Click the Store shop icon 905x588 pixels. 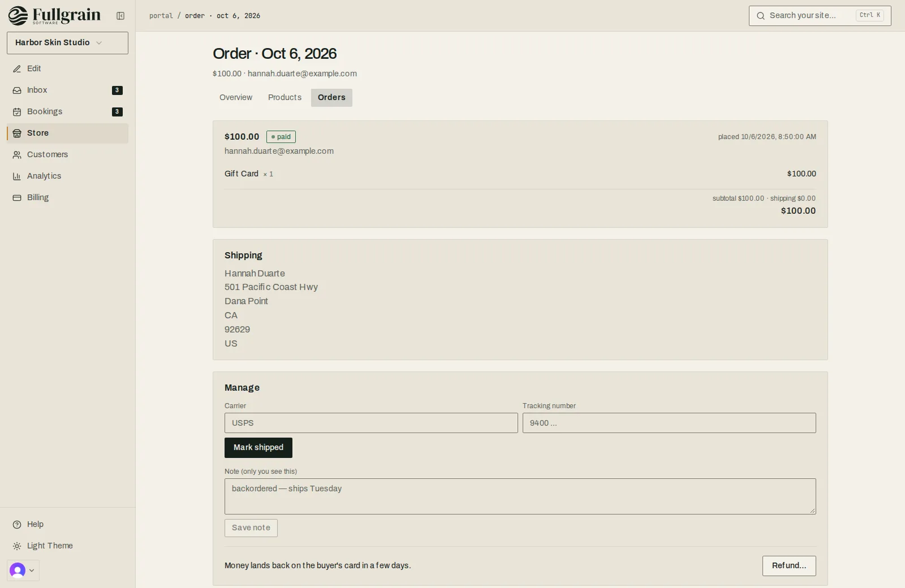click(17, 133)
